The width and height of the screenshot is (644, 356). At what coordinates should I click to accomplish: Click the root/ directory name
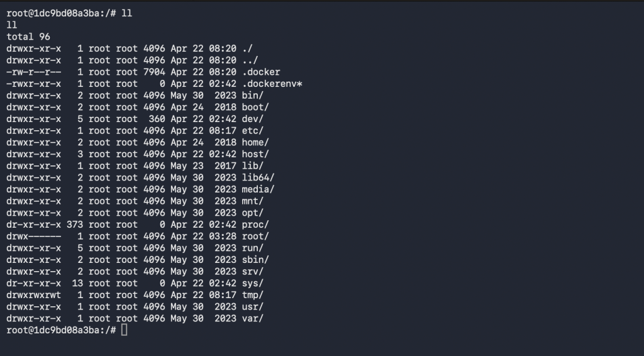coord(255,236)
